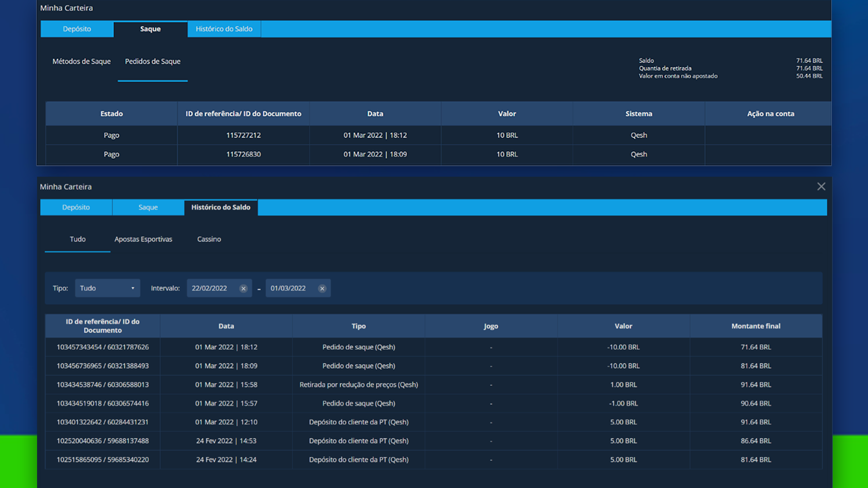
Task: Select lower Histórico do Saldo tab
Action: [221, 207]
